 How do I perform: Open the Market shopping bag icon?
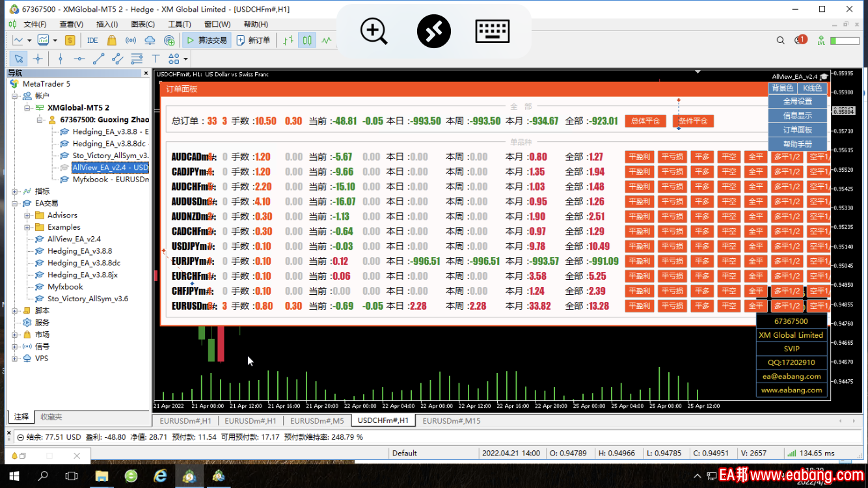(x=111, y=40)
